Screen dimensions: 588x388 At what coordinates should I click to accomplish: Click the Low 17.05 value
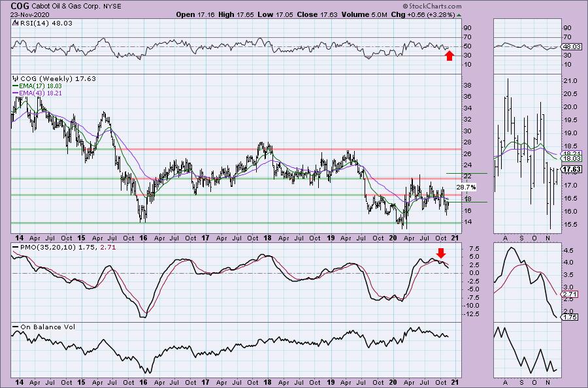click(276, 14)
